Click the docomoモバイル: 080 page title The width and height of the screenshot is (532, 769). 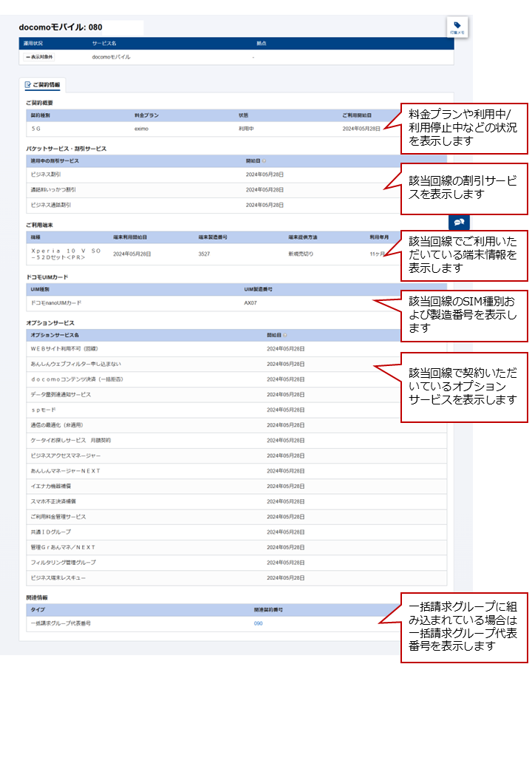point(61,27)
